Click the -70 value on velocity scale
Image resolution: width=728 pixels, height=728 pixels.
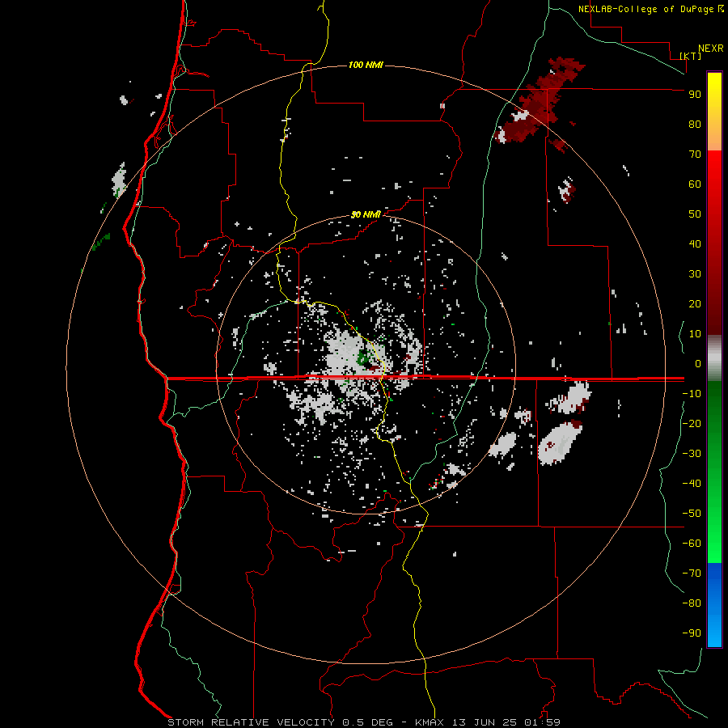click(x=692, y=574)
